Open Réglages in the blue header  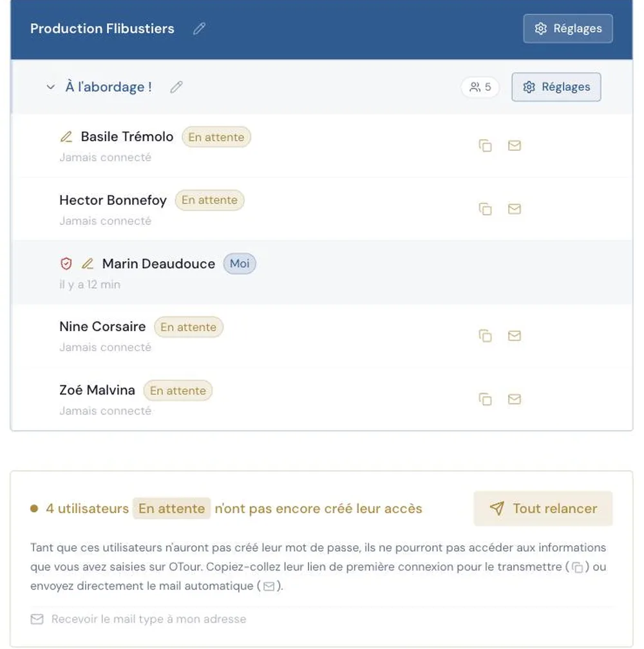coord(568,28)
